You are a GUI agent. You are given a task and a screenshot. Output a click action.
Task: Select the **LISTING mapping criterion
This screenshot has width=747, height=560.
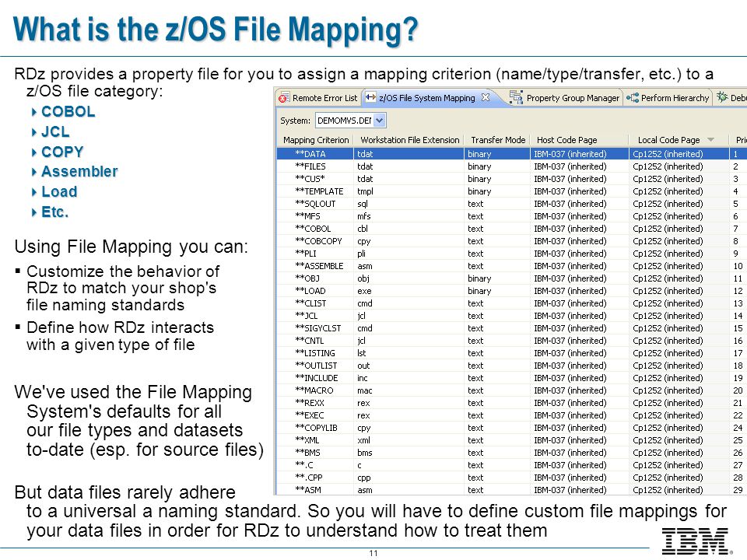[315, 353]
